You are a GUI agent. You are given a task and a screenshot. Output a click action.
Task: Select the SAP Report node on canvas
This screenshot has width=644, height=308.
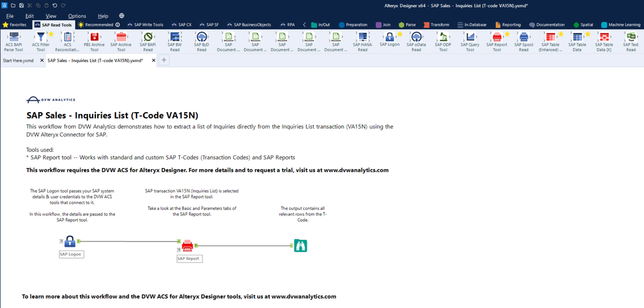point(188,245)
